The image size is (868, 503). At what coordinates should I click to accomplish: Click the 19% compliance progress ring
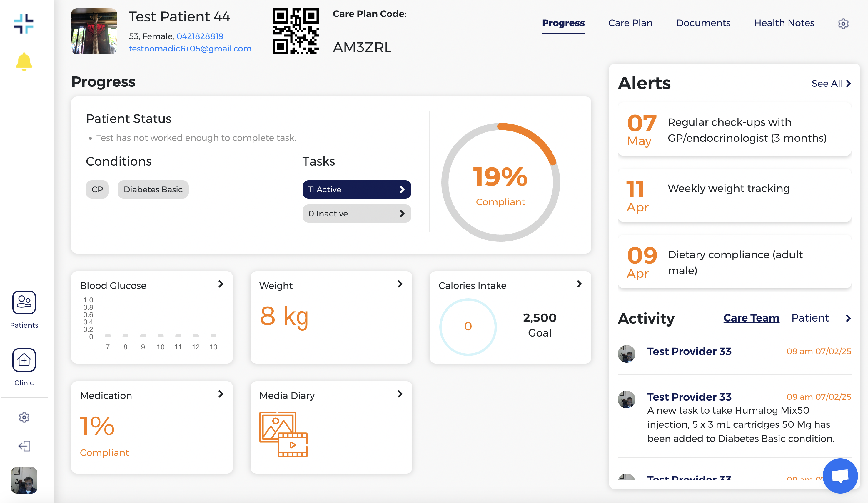coord(500,182)
